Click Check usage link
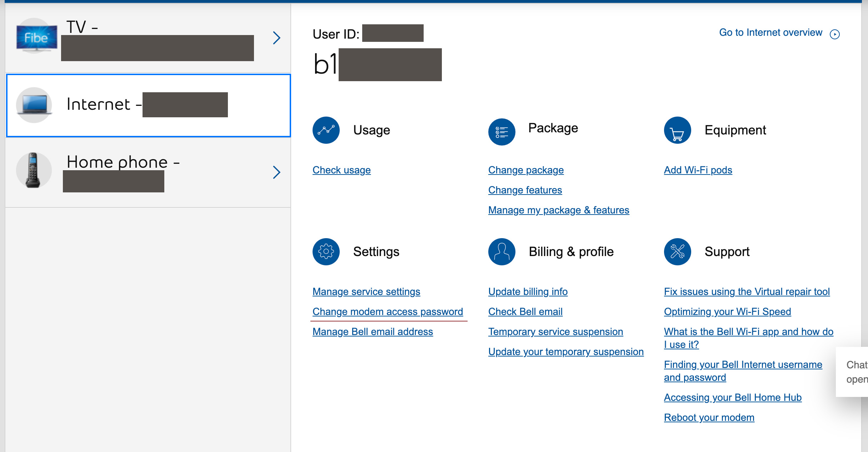The image size is (868, 452). 340,169
